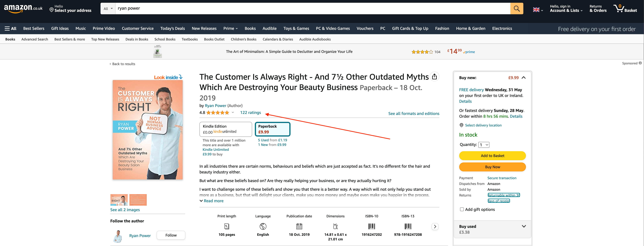Screen dimensions: 644x246
Task: Click See all formats and editions
Action: 413,114
